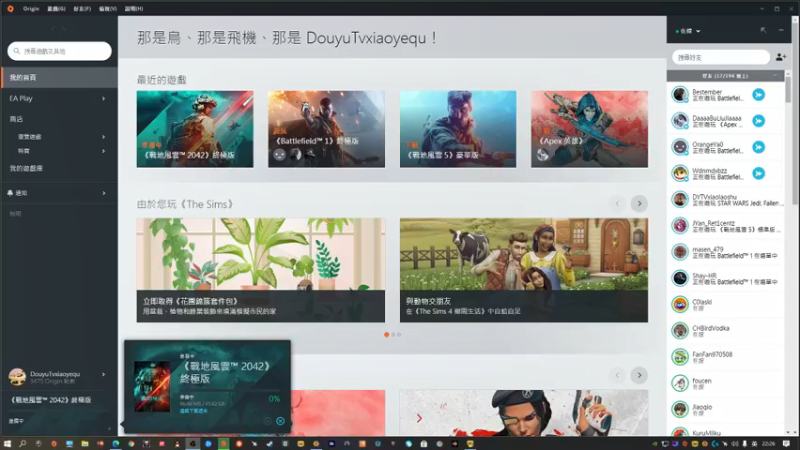Expand the notifications submenu arrow
800x450 pixels.
[x=104, y=193]
